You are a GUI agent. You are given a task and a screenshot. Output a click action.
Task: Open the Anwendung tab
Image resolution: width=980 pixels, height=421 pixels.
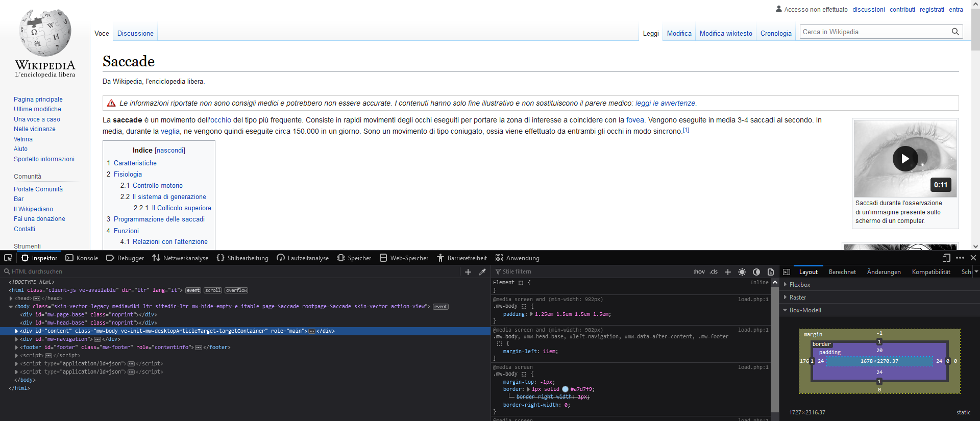point(518,258)
